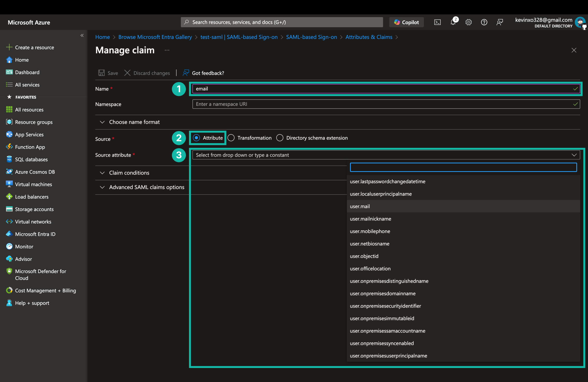Viewport: 588px width, 382px height.
Task: Click the SQL databases icon
Action: click(x=9, y=159)
